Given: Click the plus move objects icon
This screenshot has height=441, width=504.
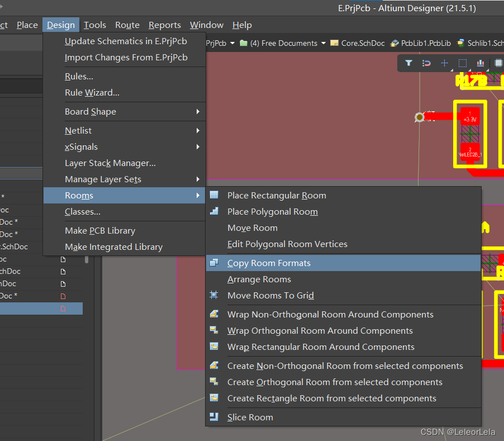Looking at the screenshot, I should coord(444,63).
